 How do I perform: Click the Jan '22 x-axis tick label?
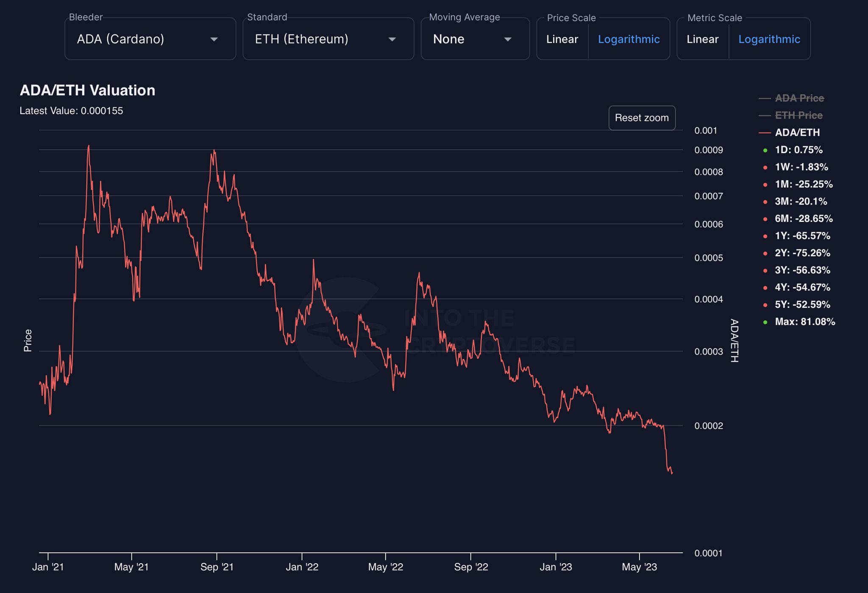point(302,567)
